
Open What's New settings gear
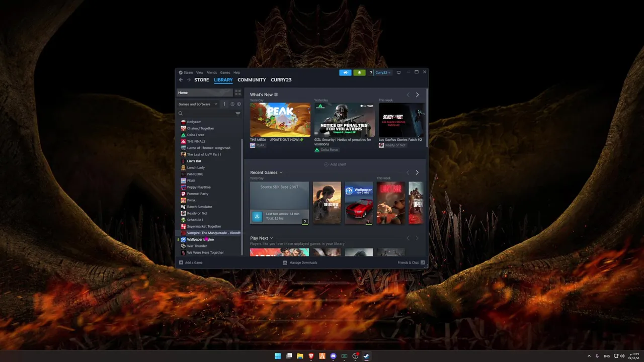(x=276, y=95)
